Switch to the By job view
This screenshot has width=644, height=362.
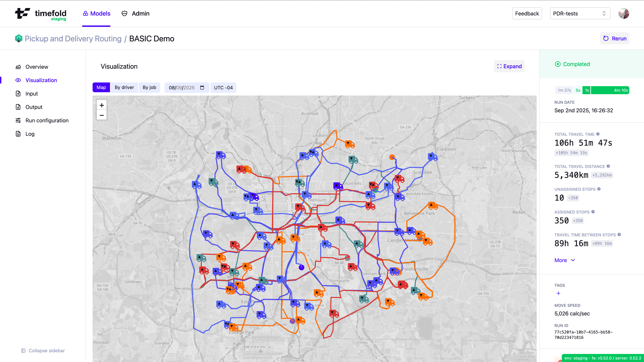(149, 87)
